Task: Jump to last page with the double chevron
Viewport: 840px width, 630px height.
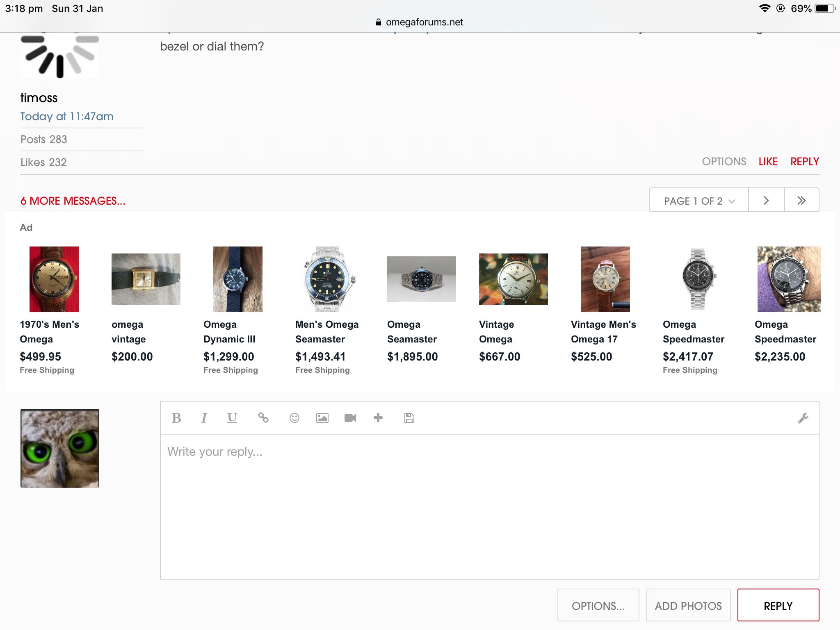Action: [x=801, y=201]
